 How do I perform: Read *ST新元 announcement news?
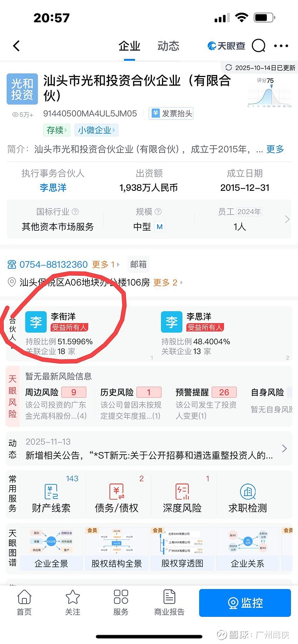[x=149, y=455]
